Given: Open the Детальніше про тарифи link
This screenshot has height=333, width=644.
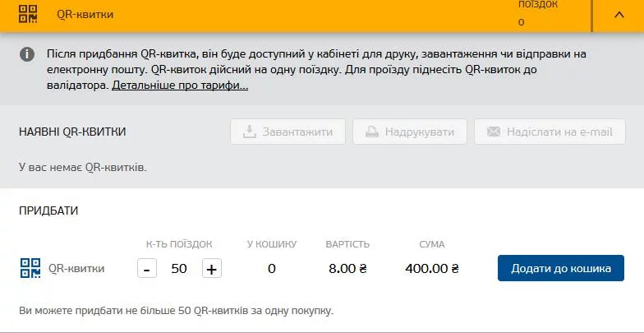Looking at the screenshot, I should (180, 86).
